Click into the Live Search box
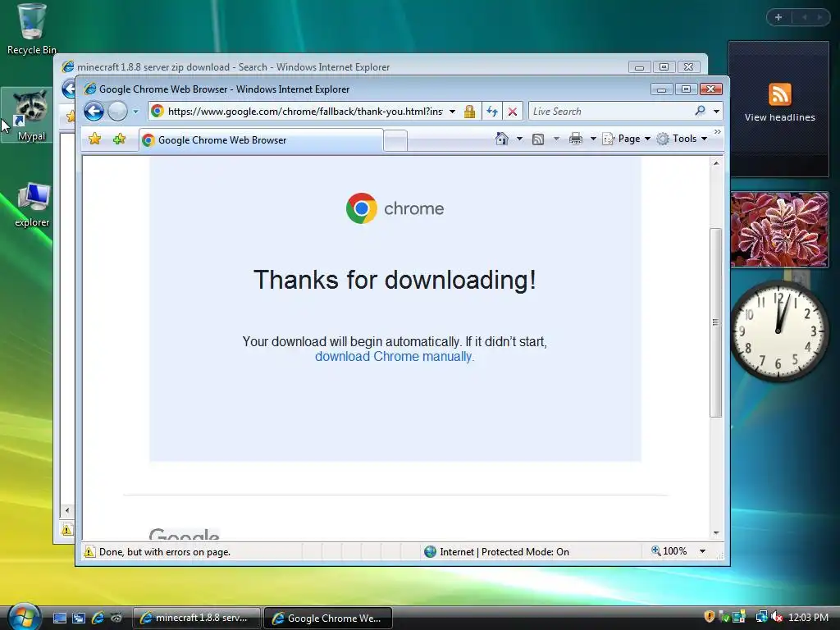The width and height of the screenshot is (840, 630). [610, 112]
